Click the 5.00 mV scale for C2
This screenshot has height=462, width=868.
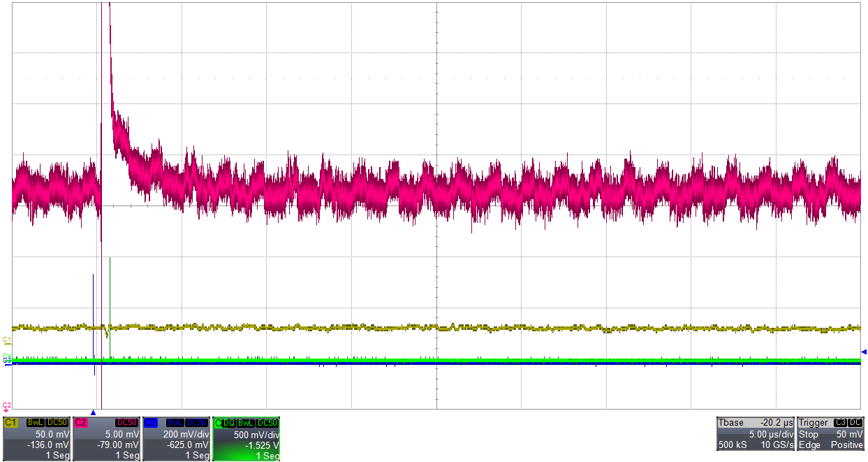[123, 434]
